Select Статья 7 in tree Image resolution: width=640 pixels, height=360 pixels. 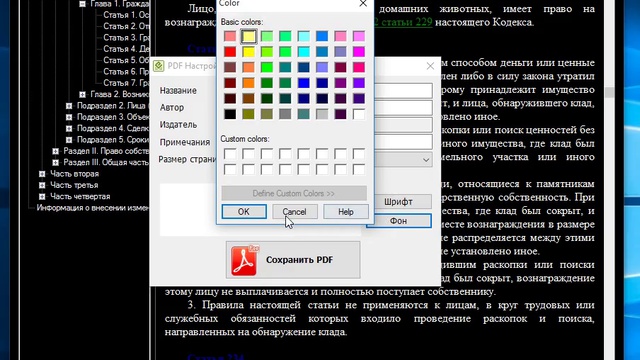tap(126, 83)
